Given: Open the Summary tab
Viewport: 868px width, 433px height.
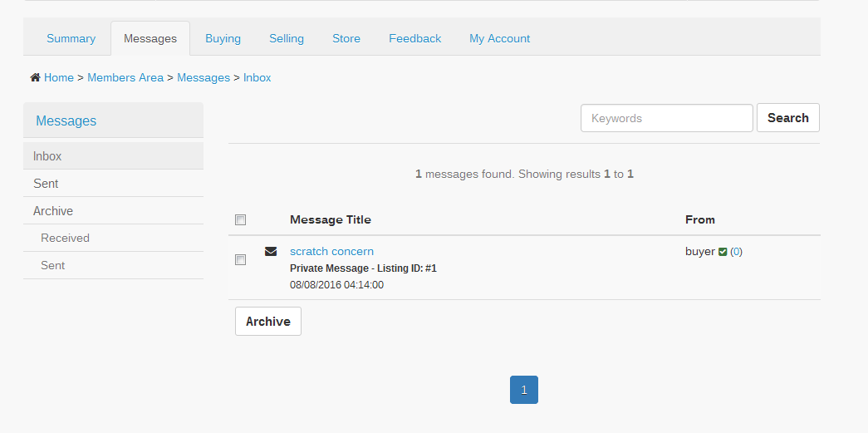Looking at the screenshot, I should [71, 38].
